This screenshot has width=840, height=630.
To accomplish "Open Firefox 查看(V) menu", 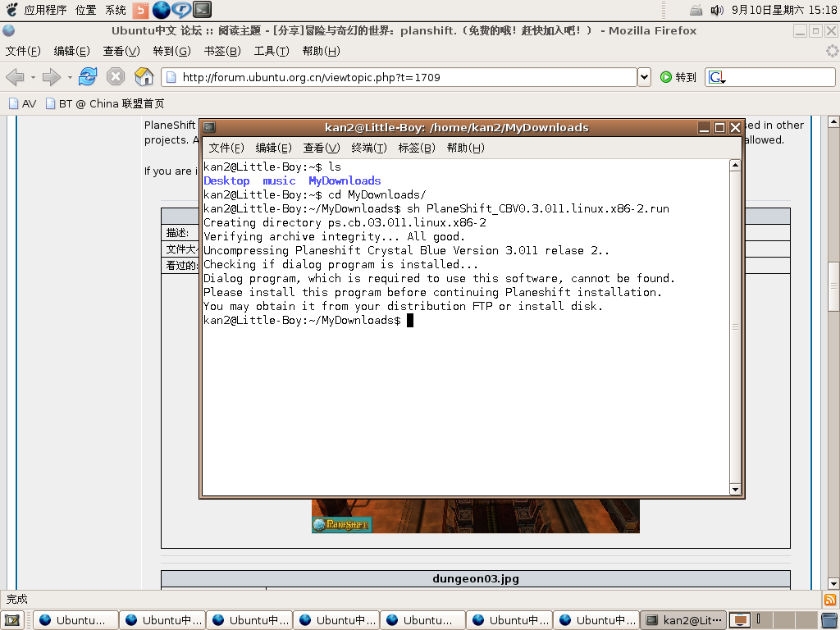I will click(121, 51).
